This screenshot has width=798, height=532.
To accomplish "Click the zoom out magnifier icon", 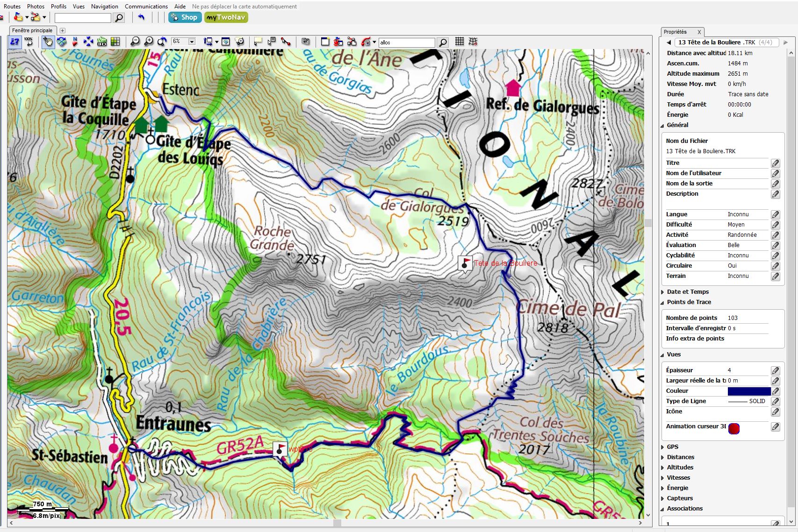I will tap(135, 42).
